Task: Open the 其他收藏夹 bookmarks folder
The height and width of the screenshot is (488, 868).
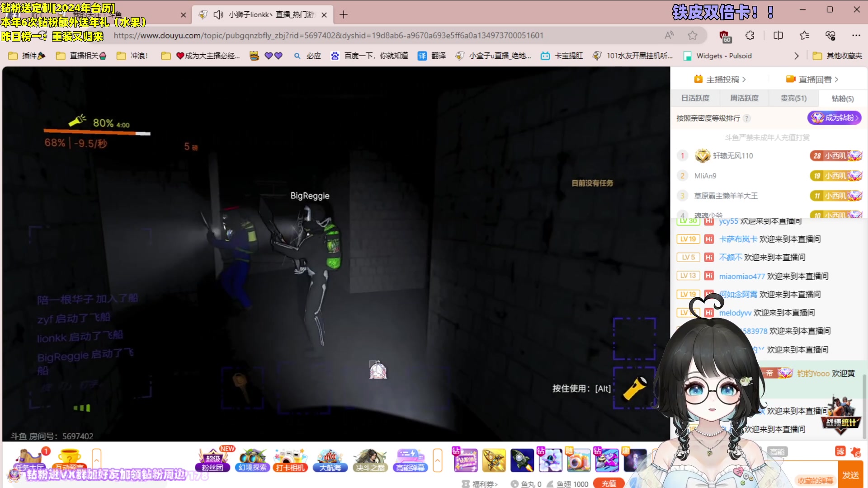Action: [837, 56]
